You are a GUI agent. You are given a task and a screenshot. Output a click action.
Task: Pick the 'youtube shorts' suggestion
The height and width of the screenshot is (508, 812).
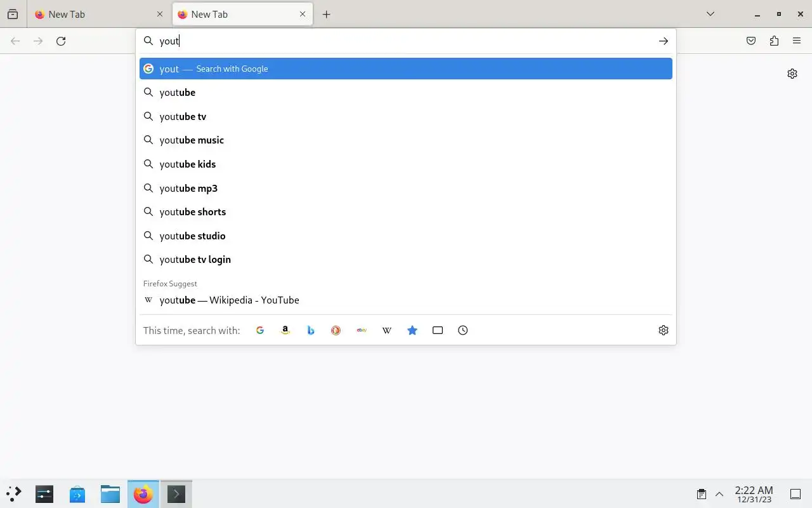pyautogui.click(x=406, y=211)
